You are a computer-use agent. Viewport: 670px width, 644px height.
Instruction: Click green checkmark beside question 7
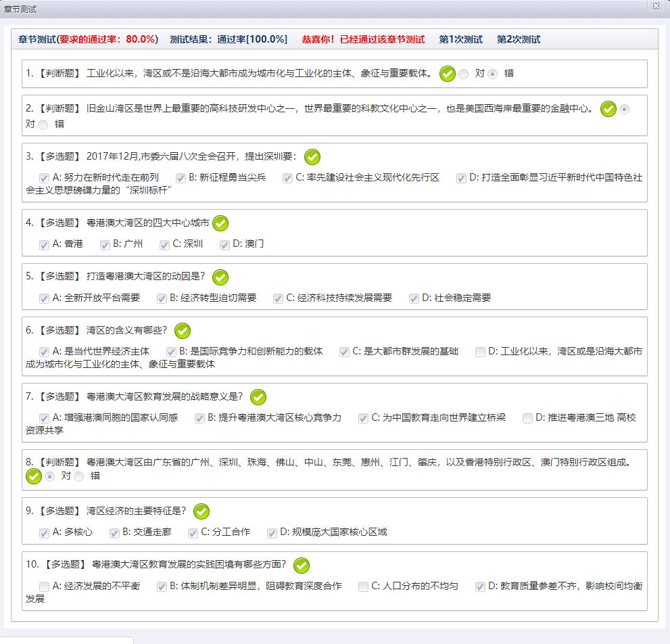coord(258,397)
